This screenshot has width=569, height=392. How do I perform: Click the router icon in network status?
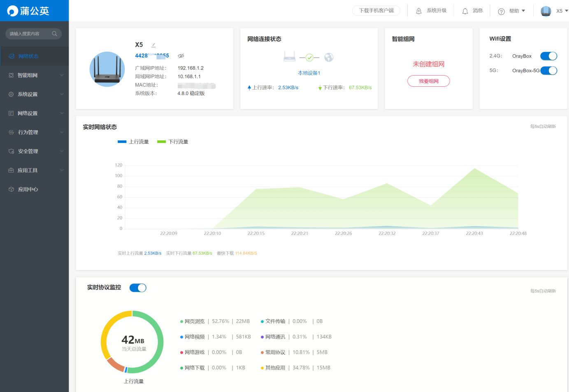coord(289,57)
